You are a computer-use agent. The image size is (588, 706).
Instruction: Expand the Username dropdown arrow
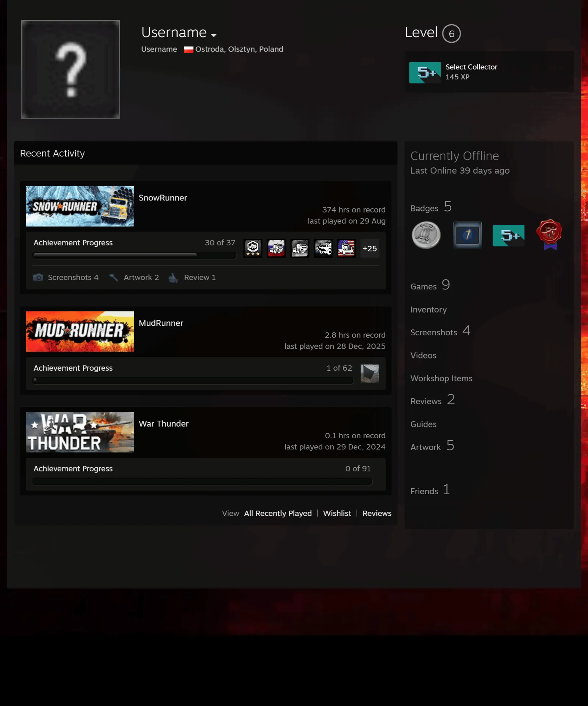214,35
